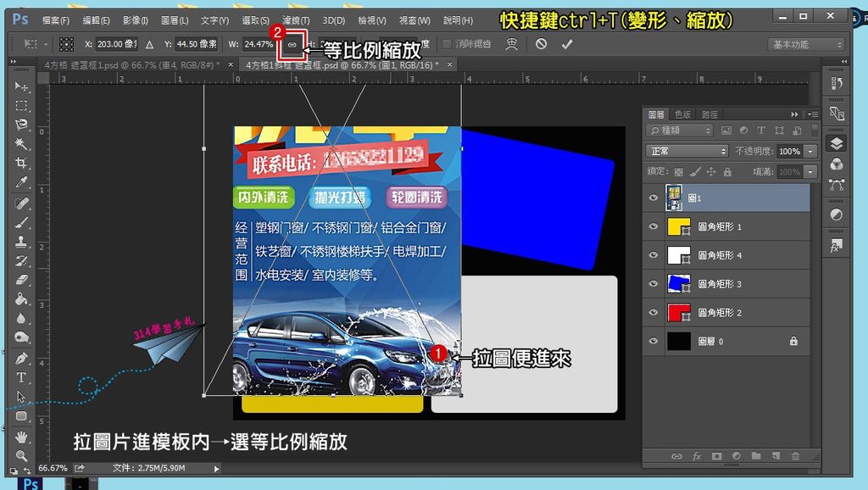Select the Sponge tool
The image size is (868, 490).
pos(21,337)
